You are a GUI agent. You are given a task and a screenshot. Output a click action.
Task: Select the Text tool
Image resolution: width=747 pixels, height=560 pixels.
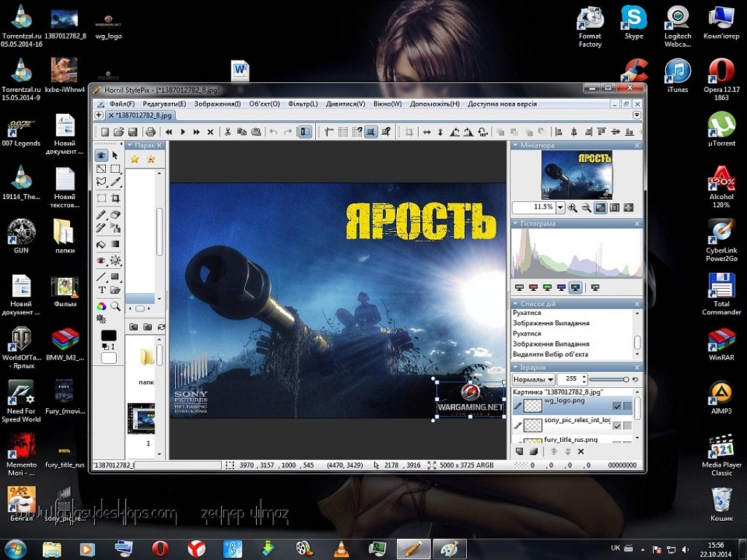tap(101, 290)
